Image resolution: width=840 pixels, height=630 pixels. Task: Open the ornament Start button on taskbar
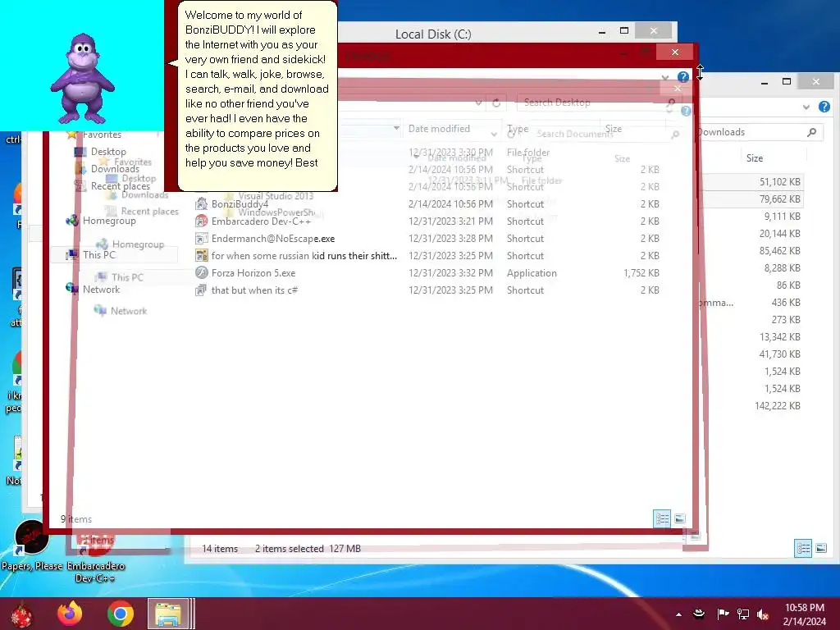tap(21, 614)
